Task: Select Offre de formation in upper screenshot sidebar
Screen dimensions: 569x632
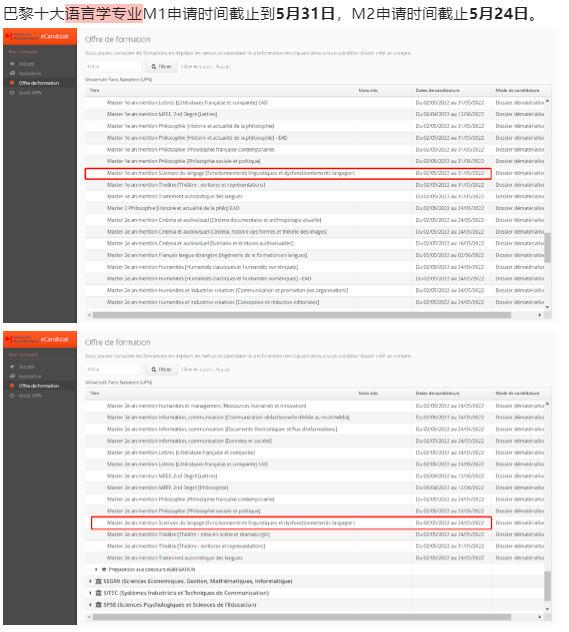Action: tap(39, 83)
